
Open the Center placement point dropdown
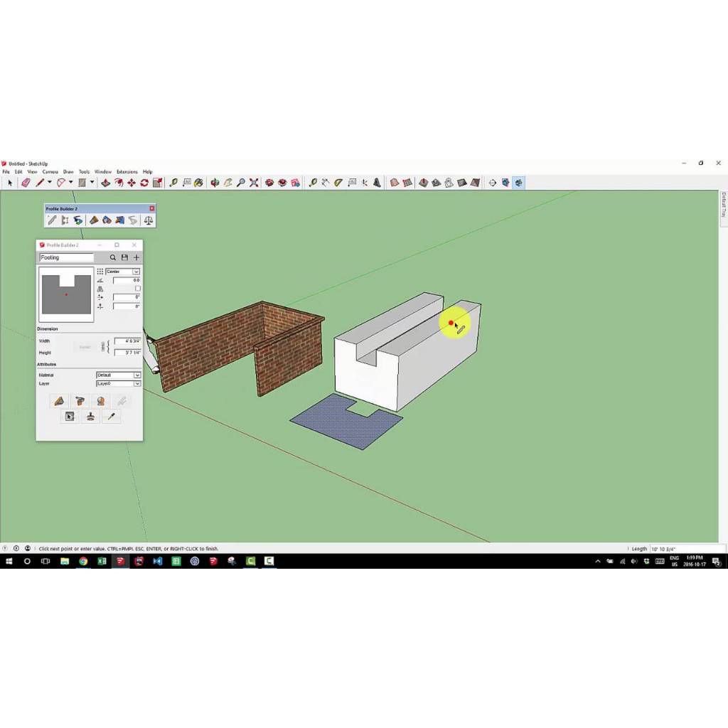click(x=123, y=271)
